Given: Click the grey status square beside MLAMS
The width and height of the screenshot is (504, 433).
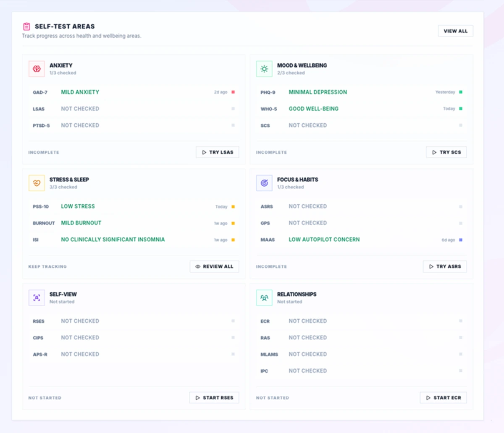Looking at the screenshot, I should click(x=461, y=354).
